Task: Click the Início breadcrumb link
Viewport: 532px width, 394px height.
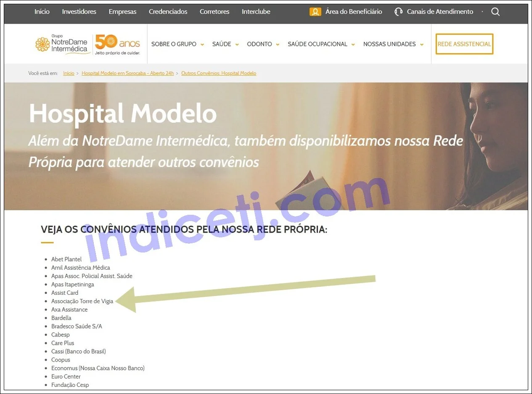Action: click(69, 73)
